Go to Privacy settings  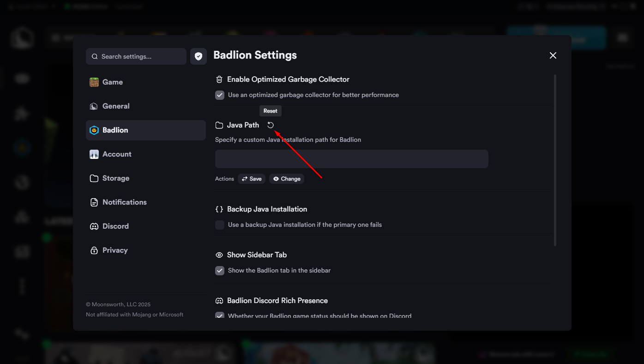tap(115, 250)
